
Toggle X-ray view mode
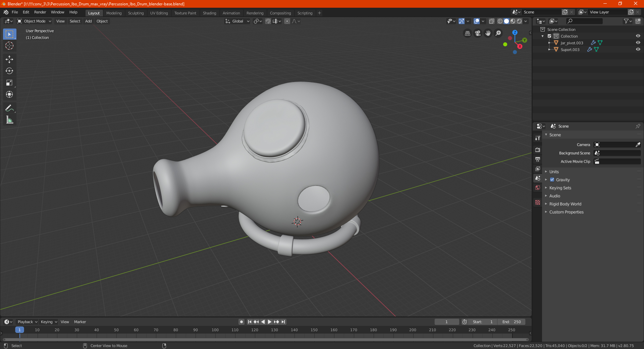tap(492, 21)
